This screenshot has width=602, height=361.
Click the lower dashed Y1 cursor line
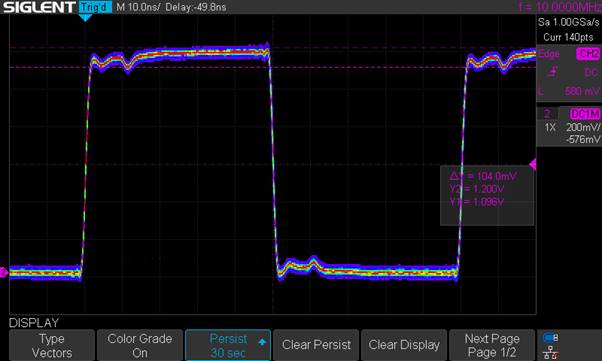click(273, 67)
